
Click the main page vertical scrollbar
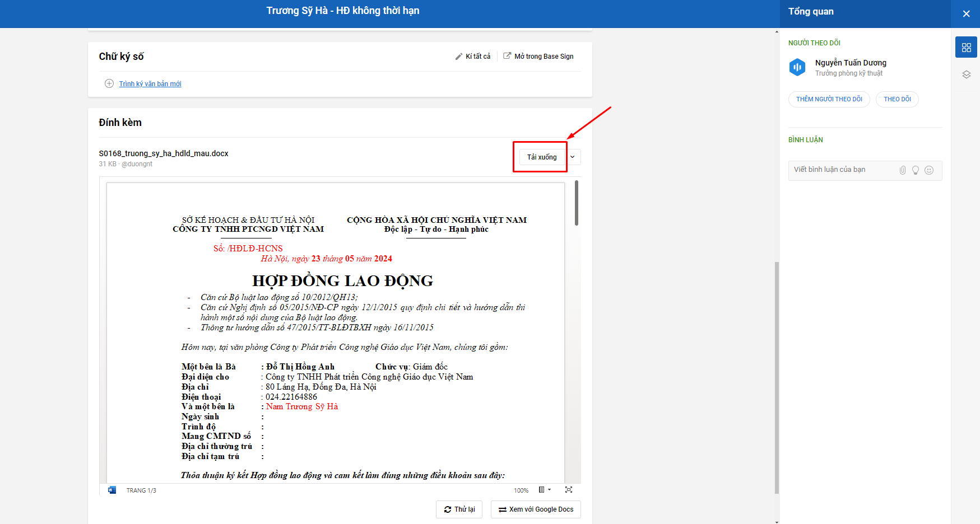pyautogui.click(x=776, y=377)
